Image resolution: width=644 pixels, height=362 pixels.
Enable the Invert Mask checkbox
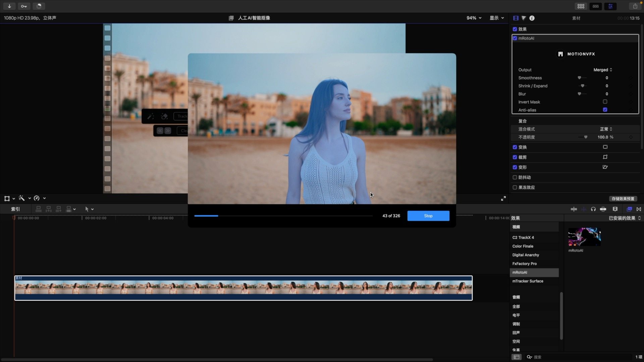pos(605,102)
